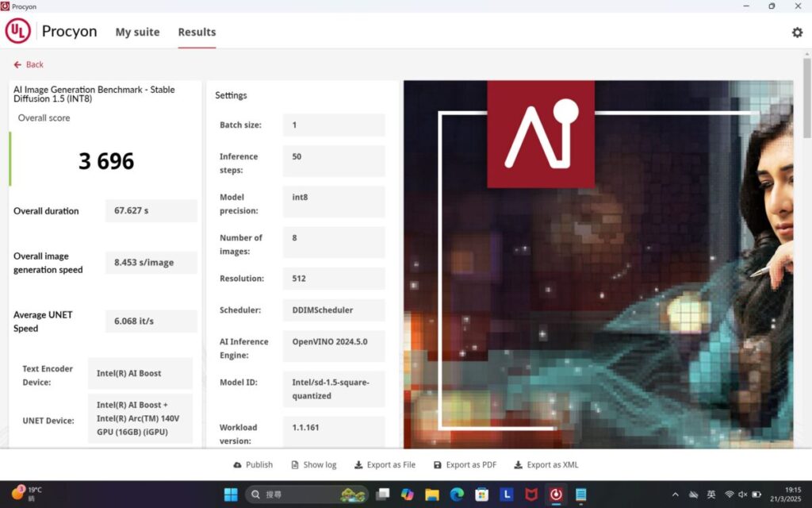Image resolution: width=812 pixels, height=508 pixels.
Task: Select the Workload version 1.1.161 value
Action: point(334,432)
